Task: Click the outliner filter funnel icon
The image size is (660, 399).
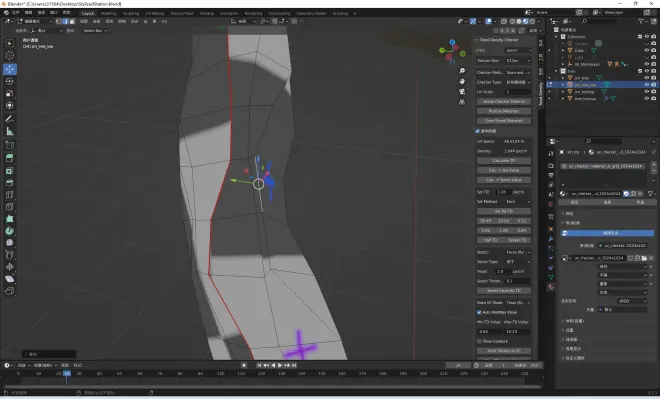Action: pos(641,21)
